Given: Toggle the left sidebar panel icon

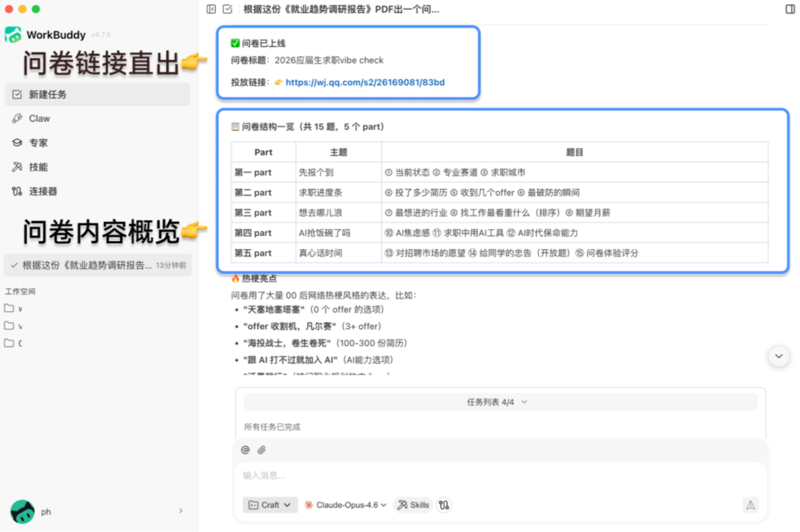Looking at the screenshot, I should 211,9.
